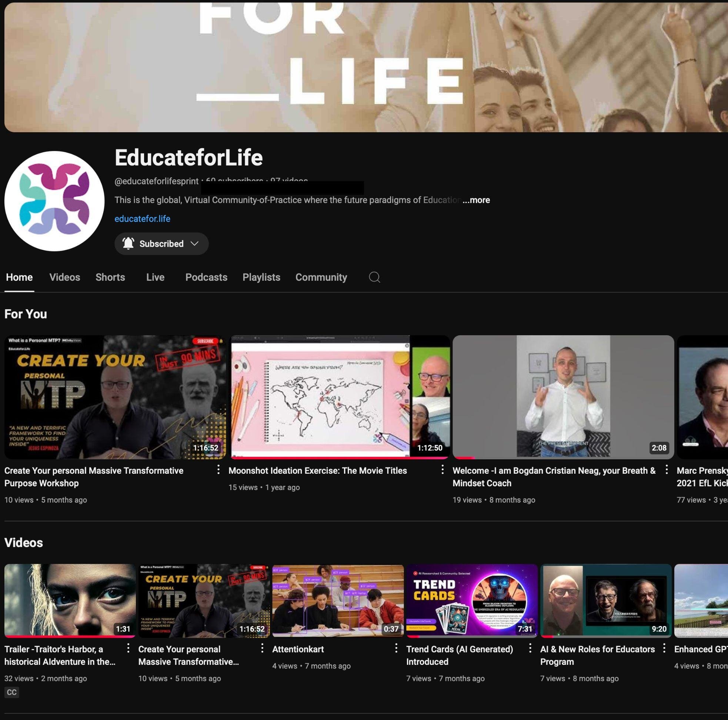Click the FOR LIFE channel banner image
The image size is (728, 720).
coord(366,67)
